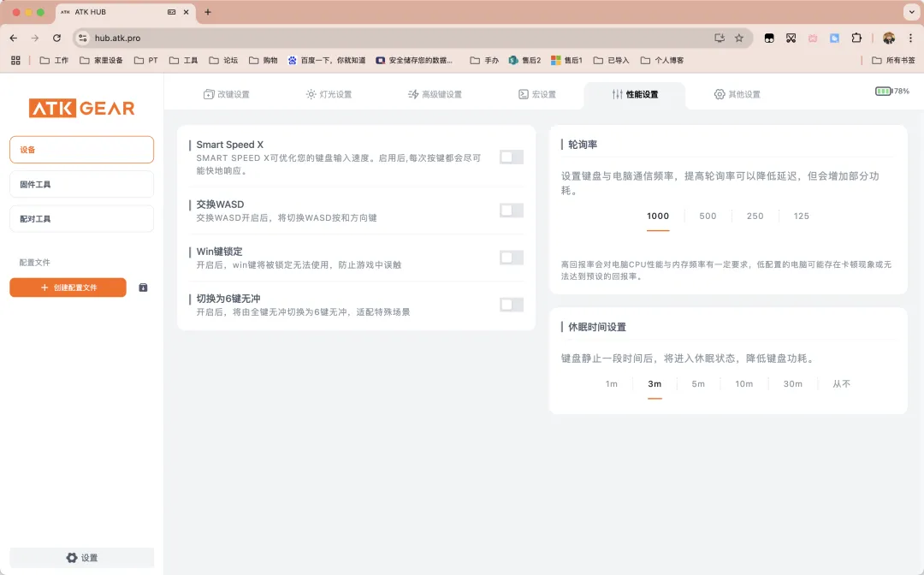Reload the hub.atk.pro page

point(56,38)
